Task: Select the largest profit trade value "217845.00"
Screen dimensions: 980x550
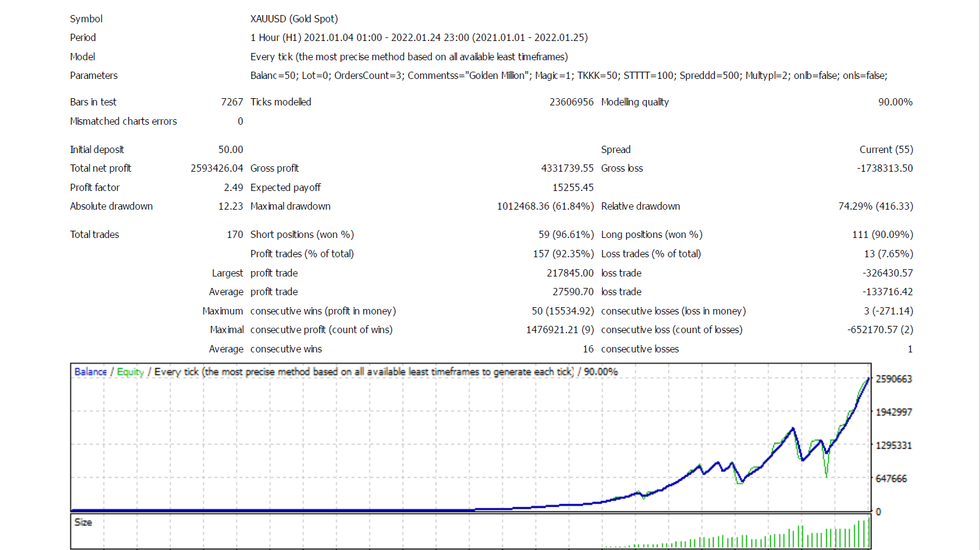Action: 570,273
